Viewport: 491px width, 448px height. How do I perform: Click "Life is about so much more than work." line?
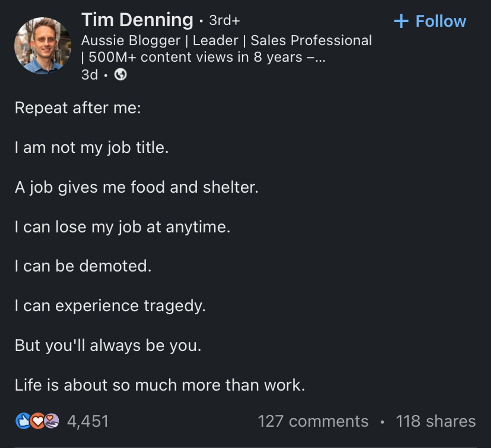click(x=160, y=385)
